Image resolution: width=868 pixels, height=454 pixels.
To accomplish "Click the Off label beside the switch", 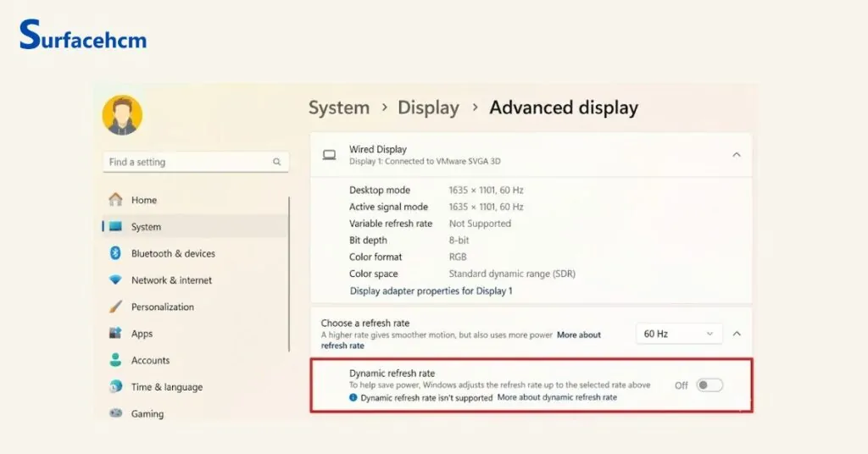I will click(682, 385).
